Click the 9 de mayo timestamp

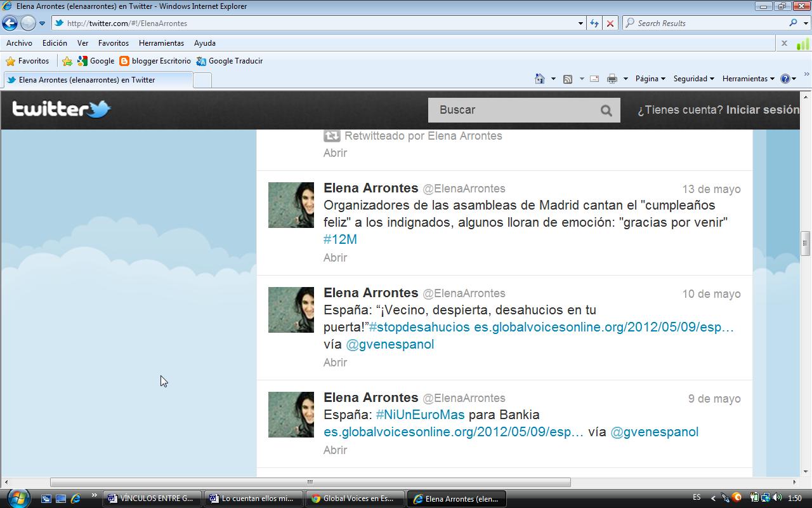coord(714,399)
